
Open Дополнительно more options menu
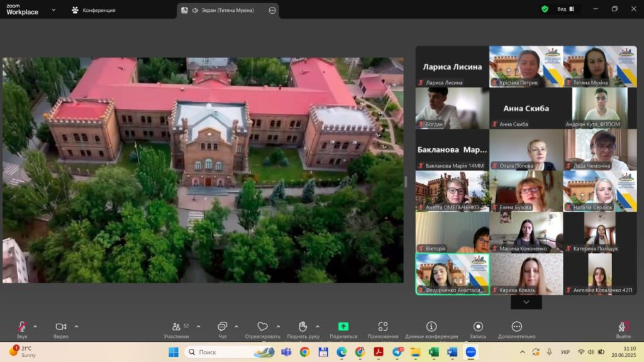click(516, 327)
